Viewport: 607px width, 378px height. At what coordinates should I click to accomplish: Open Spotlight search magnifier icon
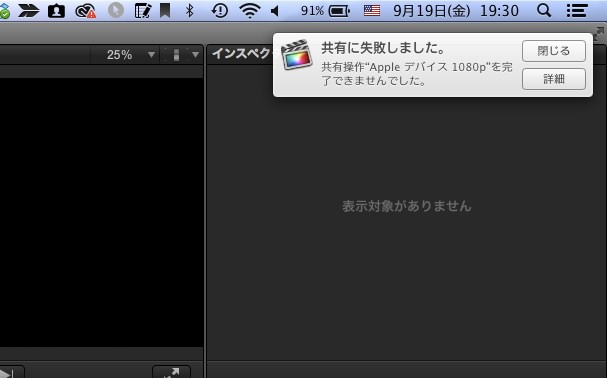click(x=544, y=11)
